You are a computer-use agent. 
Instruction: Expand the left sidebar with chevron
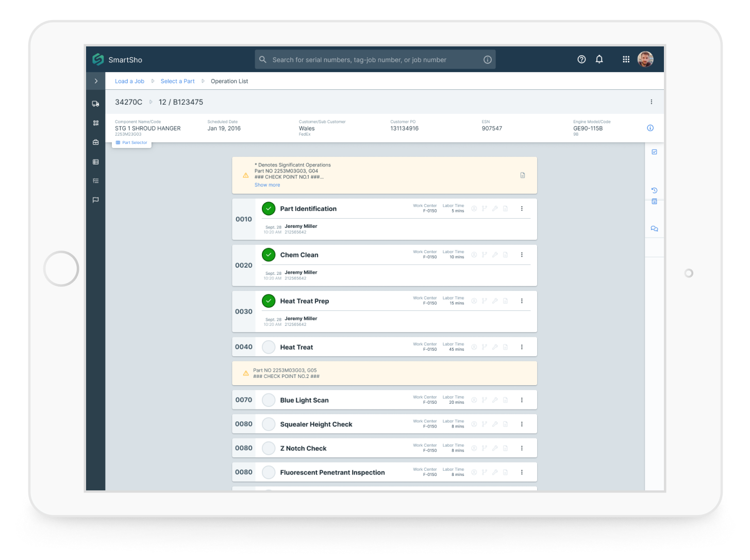click(x=96, y=81)
